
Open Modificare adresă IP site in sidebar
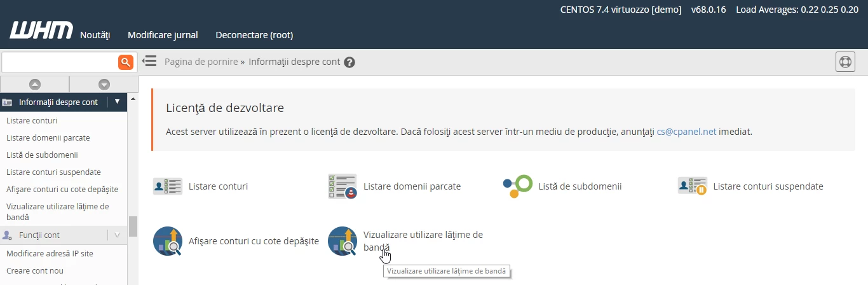click(50, 253)
